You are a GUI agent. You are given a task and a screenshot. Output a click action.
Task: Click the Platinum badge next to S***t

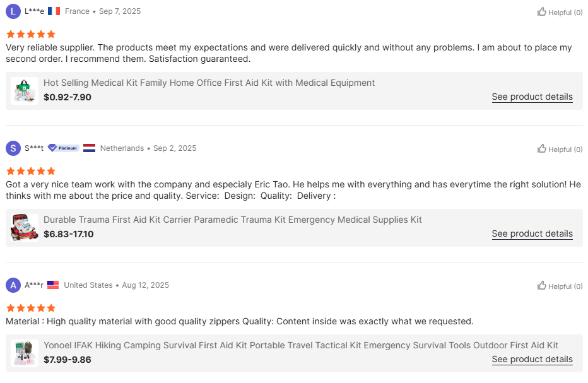(63, 148)
